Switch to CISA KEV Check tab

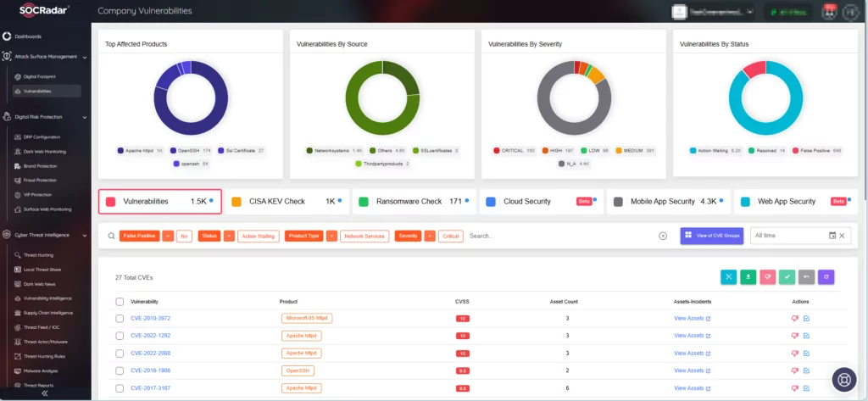pos(287,202)
